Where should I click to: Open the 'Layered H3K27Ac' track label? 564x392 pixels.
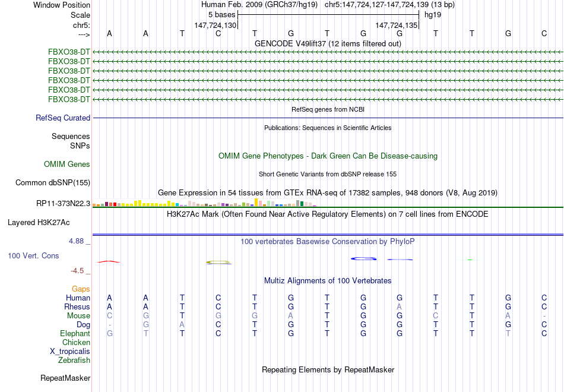[39, 223]
